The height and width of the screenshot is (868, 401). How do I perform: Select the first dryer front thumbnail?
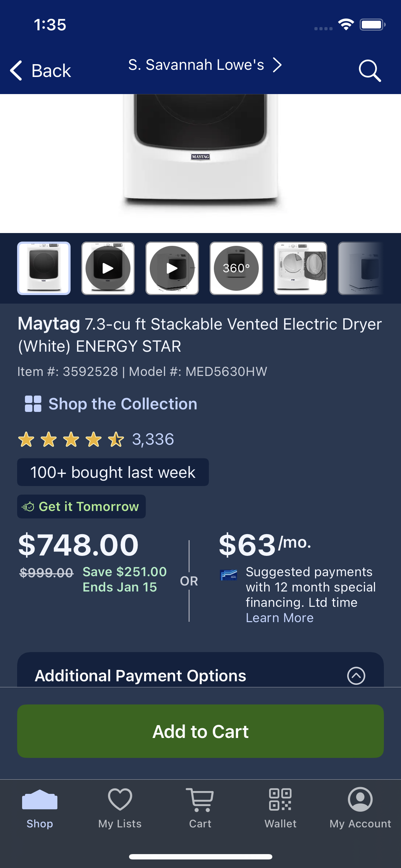[44, 268]
